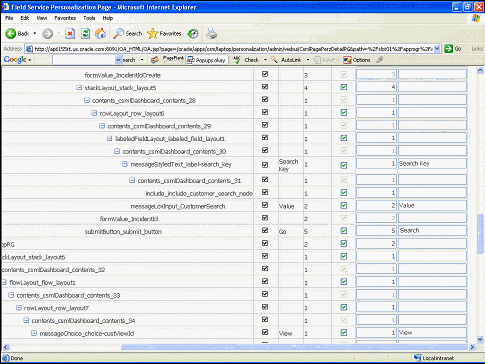Click the text field containing 'Search'
The image size is (485, 364).
click(432, 231)
